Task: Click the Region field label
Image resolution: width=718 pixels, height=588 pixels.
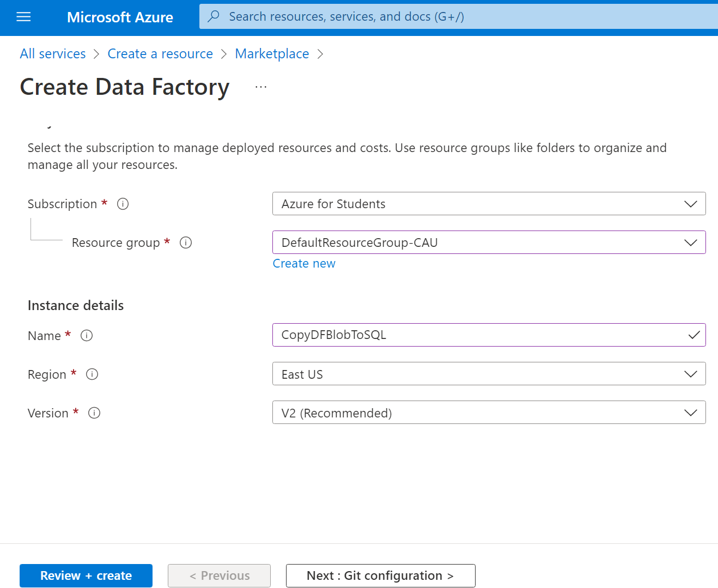Action: click(47, 375)
